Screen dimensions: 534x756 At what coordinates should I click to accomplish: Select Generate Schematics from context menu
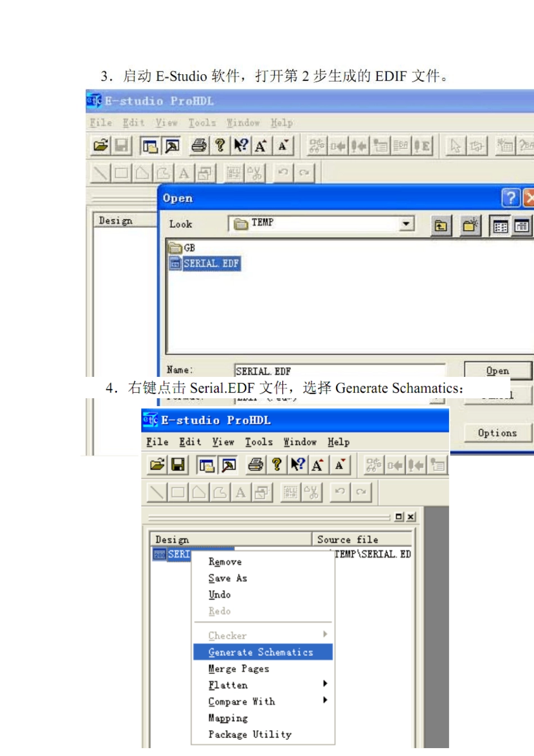pos(264,652)
